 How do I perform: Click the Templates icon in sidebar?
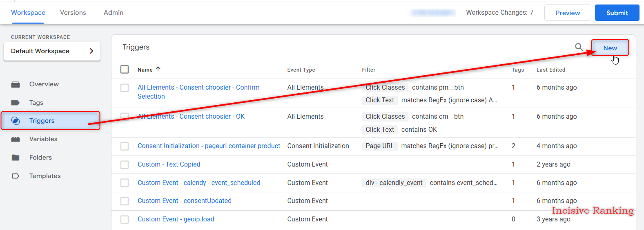pyautogui.click(x=16, y=176)
